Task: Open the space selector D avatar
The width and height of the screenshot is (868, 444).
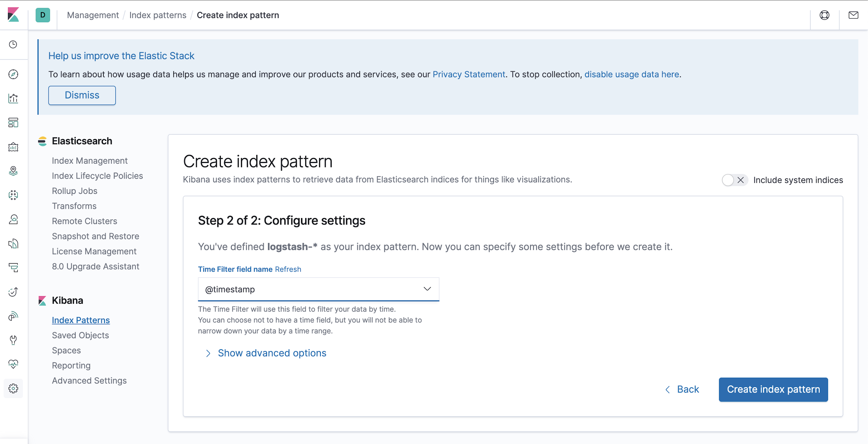Action: click(43, 15)
